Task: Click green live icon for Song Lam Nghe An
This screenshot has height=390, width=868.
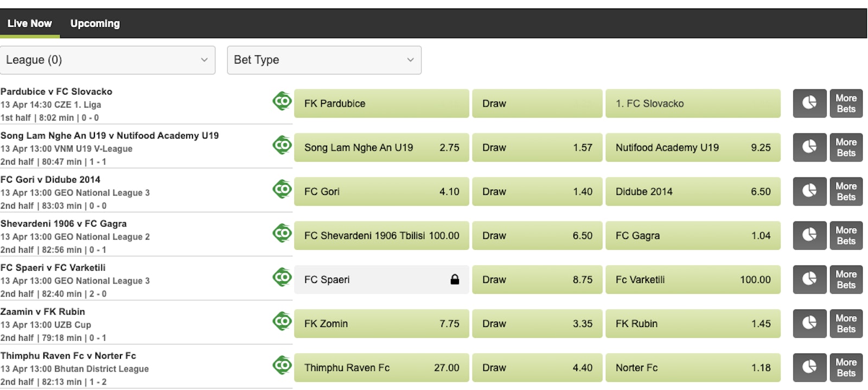Action: (x=282, y=145)
